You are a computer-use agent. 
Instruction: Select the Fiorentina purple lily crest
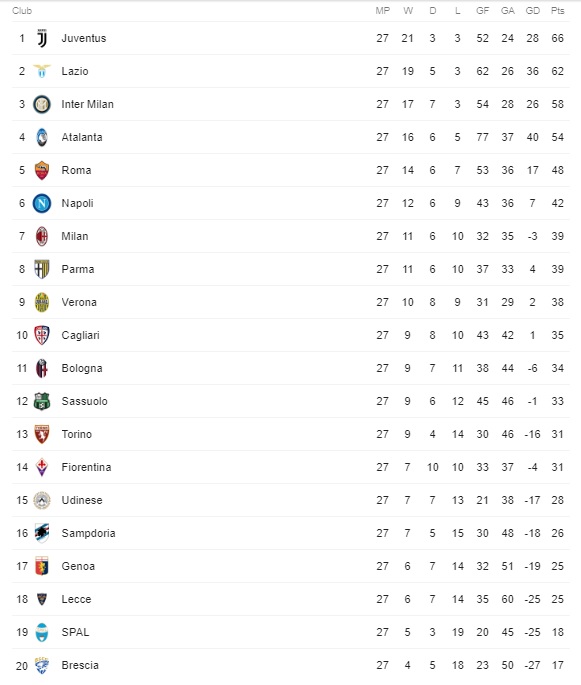tap(42, 467)
